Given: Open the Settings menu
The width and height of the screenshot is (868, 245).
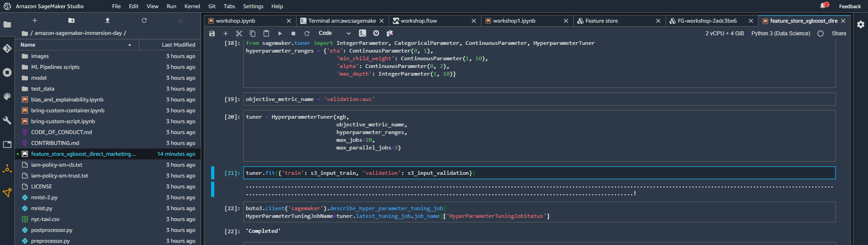Looking at the screenshot, I should click(x=253, y=6).
